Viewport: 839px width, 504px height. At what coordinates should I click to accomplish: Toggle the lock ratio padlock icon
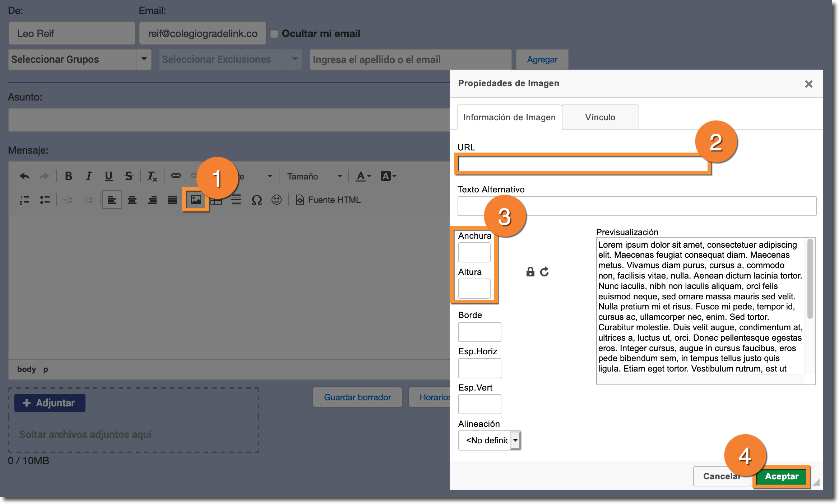pos(530,272)
